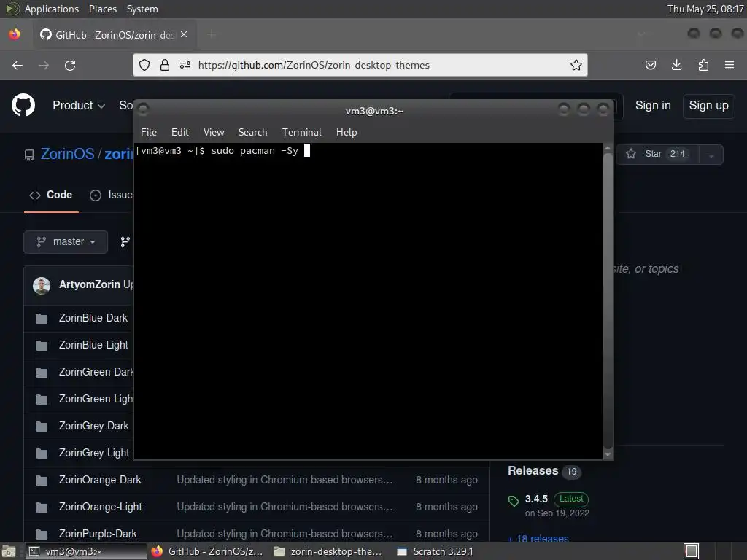The image size is (747, 560).
Task: Close the GitHub ZorinOS browser tab
Action: pos(184,35)
